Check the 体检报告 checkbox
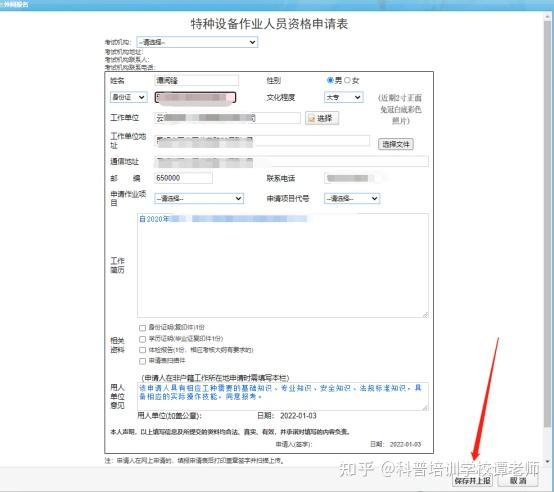Screen dimensions: 554x492 pyautogui.click(x=142, y=350)
